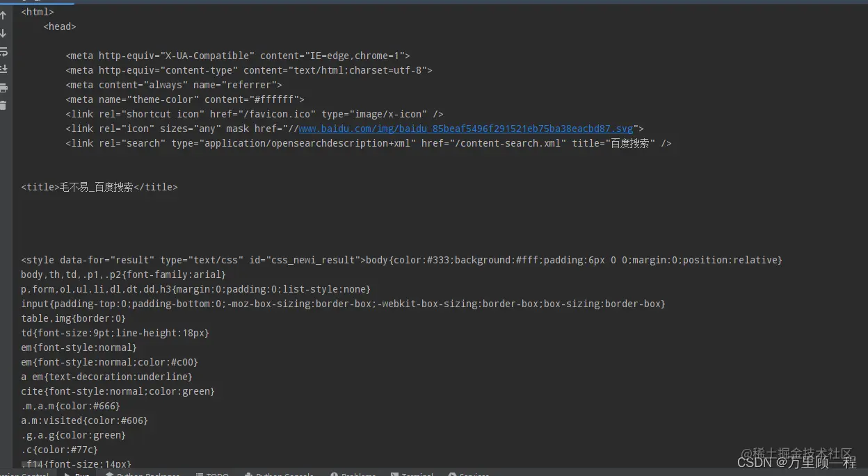Click the shortcut icon favicon.ico line
Screen dimensions: 868x476
255,114
